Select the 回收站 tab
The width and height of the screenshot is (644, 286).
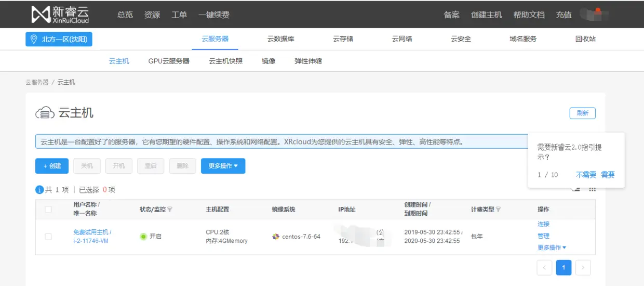click(585, 38)
